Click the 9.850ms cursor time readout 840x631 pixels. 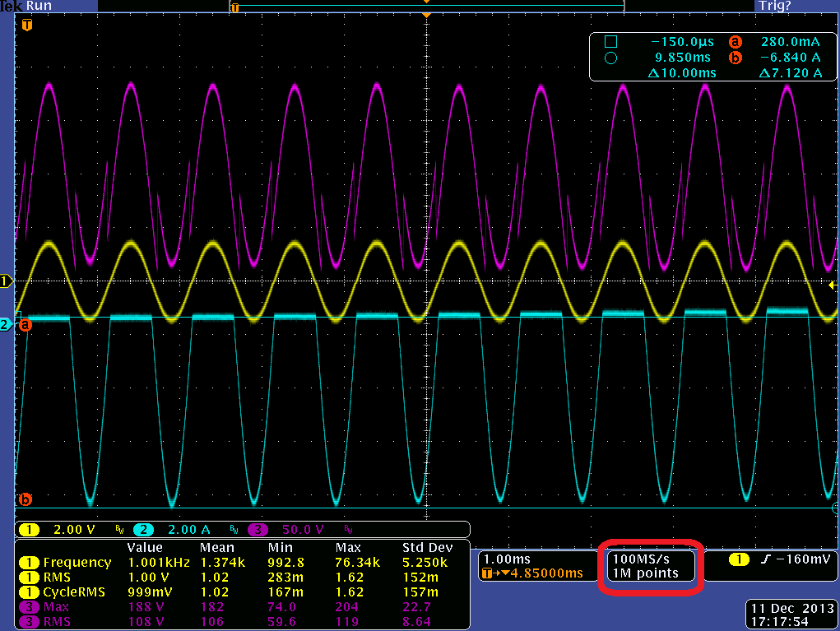tap(683, 58)
